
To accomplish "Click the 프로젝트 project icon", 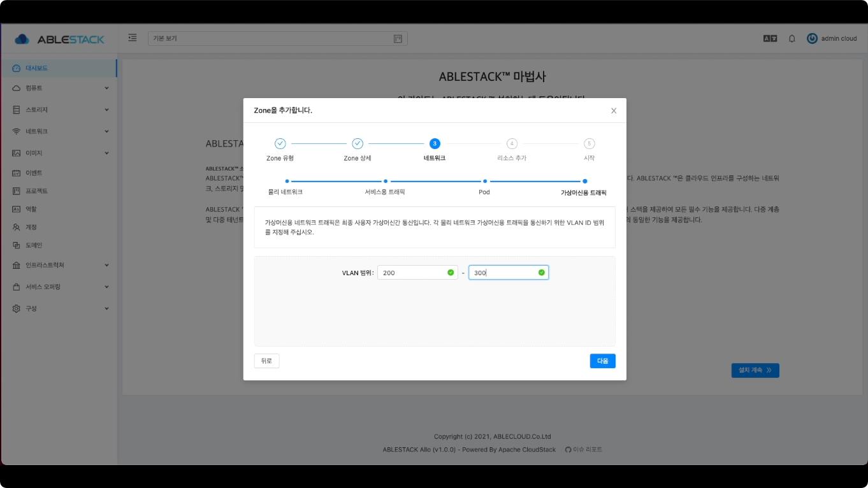I will click(17, 191).
